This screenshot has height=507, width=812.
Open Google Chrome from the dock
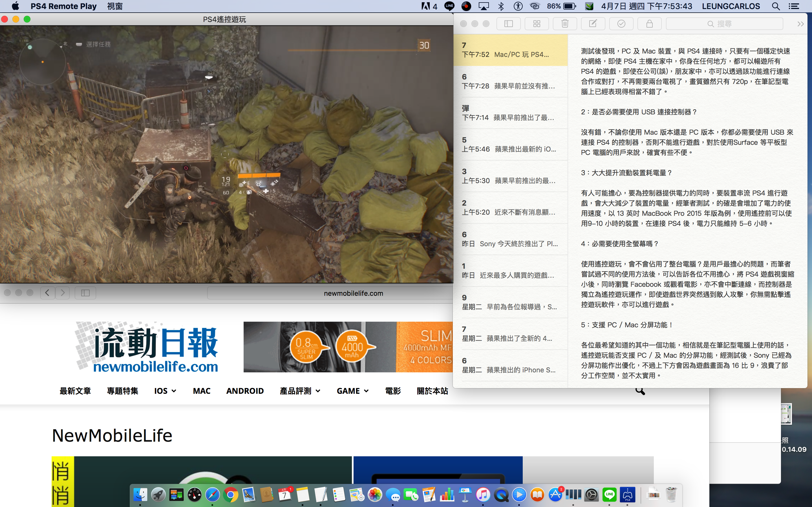coord(231,495)
